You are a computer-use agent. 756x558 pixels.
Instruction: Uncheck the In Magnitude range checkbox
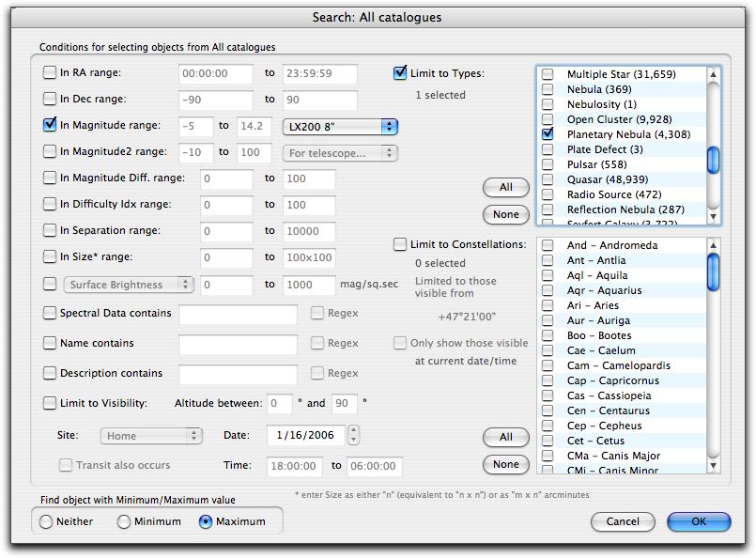coord(50,126)
